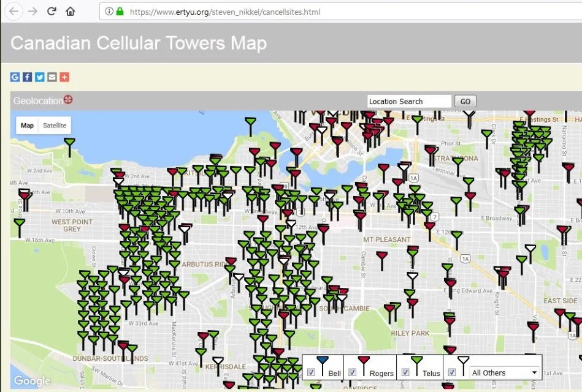The width and height of the screenshot is (582, 392).
Task: Open the browser home page
Action: pyautogui.click(x=70, y=12)
